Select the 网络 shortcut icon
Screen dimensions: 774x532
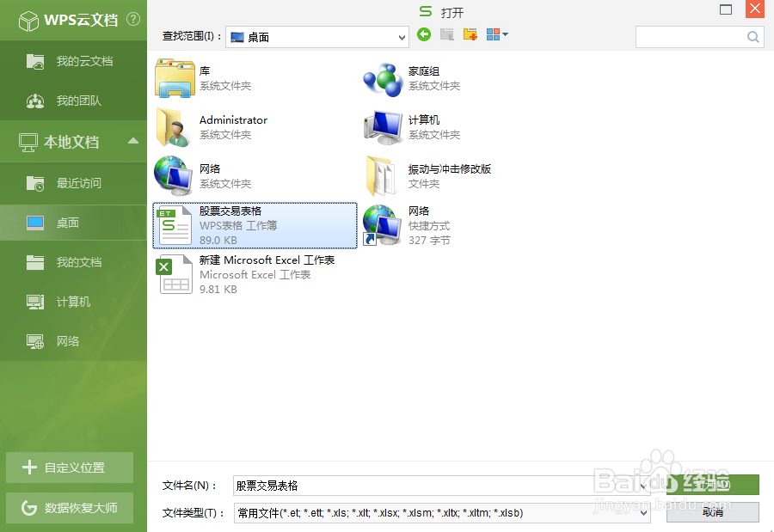click(x=382, y=225)
